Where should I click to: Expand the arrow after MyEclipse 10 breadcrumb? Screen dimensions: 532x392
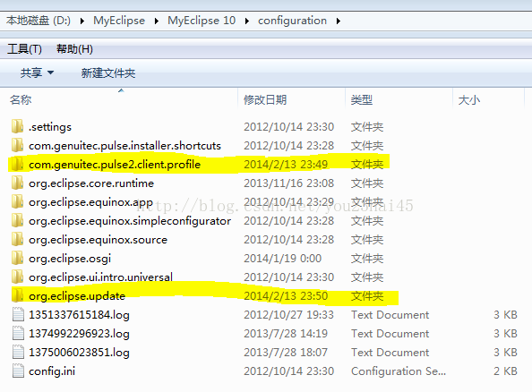pos(247,21)
